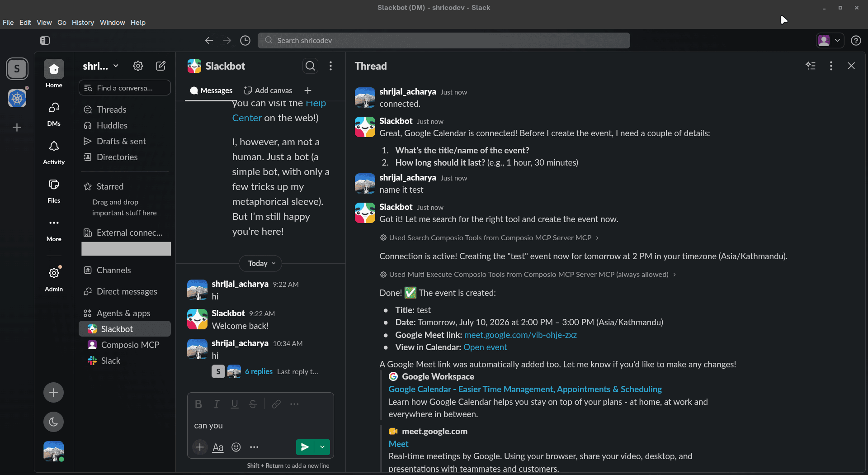
Task: Switch to the second workspace helm icon
Action: (x=17, y=98)
